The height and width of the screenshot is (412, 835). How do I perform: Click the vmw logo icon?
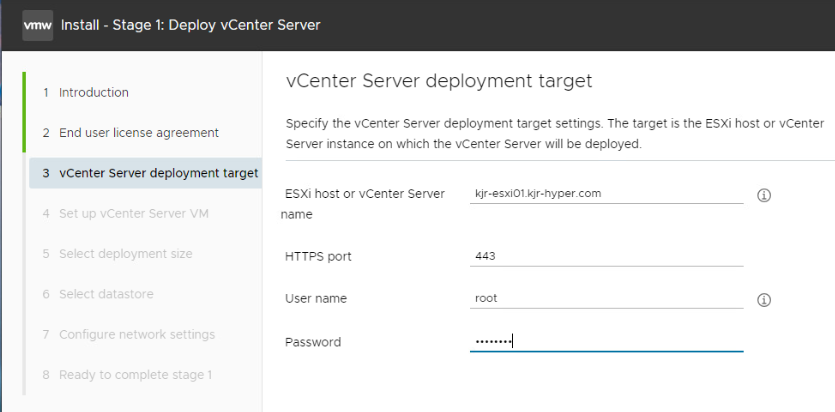coord(37,25)
